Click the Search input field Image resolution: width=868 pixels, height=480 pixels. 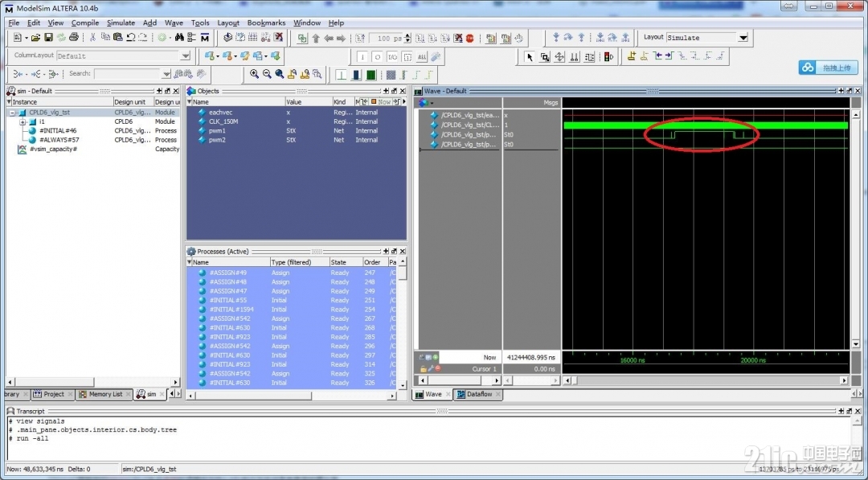(127, 74)
